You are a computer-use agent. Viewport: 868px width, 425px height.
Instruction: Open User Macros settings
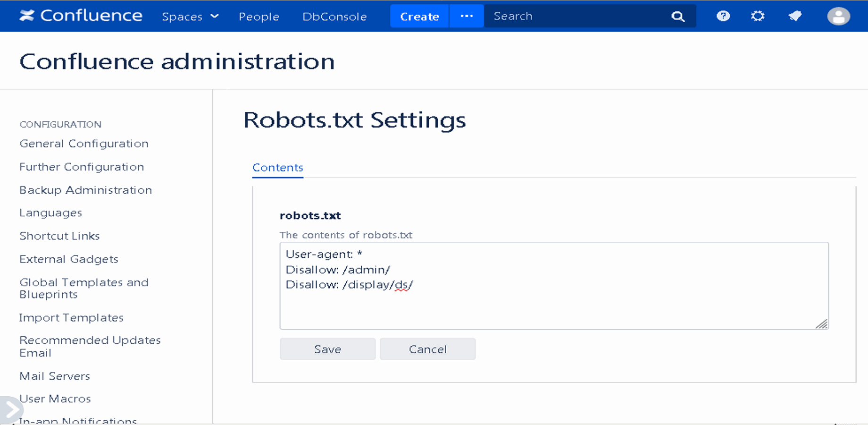pyautogui.click(x=55, y=399)
